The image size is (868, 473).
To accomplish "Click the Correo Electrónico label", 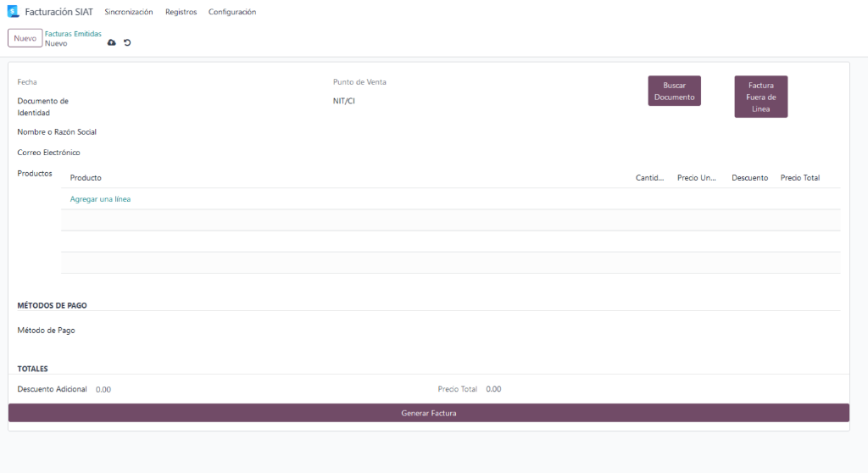I will coord(48,153).
